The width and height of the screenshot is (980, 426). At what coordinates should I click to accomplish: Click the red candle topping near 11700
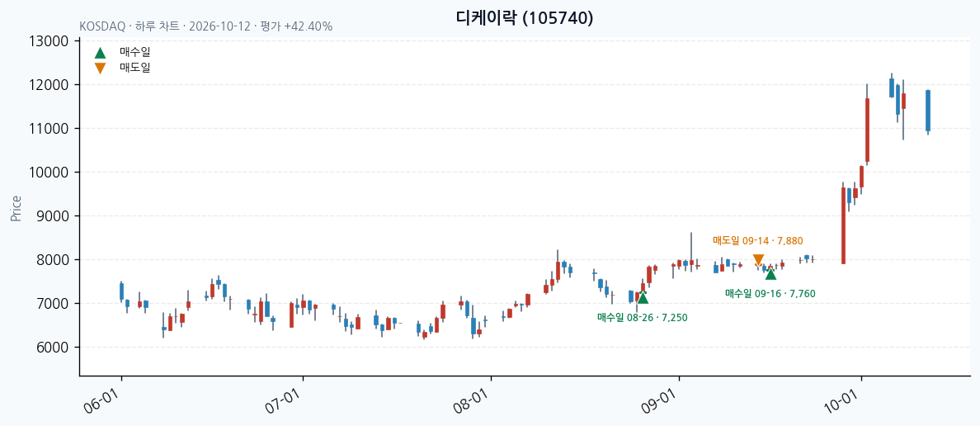868,130
